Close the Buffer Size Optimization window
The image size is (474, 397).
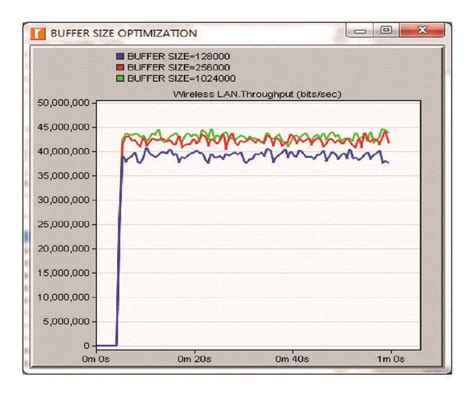click(x=422, y=30)
